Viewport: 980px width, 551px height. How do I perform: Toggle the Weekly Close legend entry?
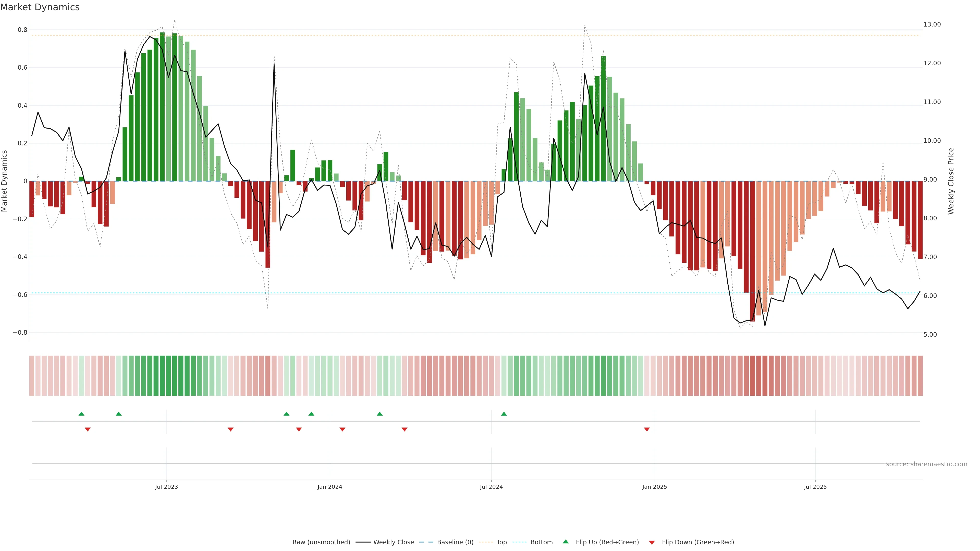coord(393,542)
